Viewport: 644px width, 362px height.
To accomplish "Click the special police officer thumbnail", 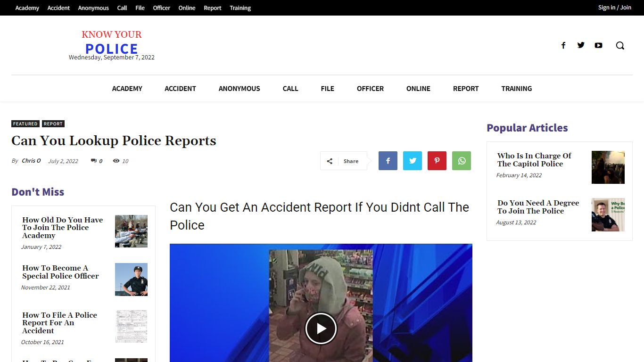I will click(131, 280).
